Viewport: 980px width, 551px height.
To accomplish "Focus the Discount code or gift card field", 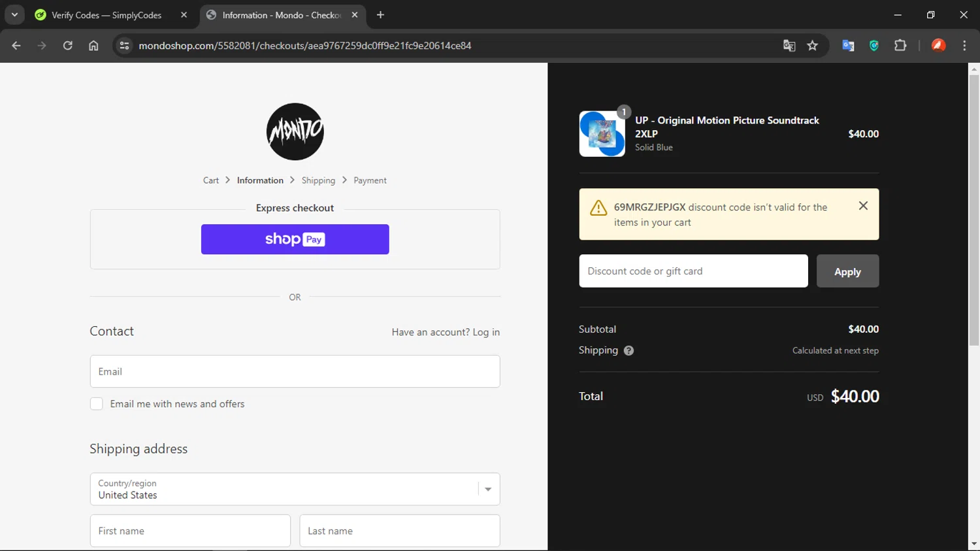I will pyautogui.click(x=693, y=271).
